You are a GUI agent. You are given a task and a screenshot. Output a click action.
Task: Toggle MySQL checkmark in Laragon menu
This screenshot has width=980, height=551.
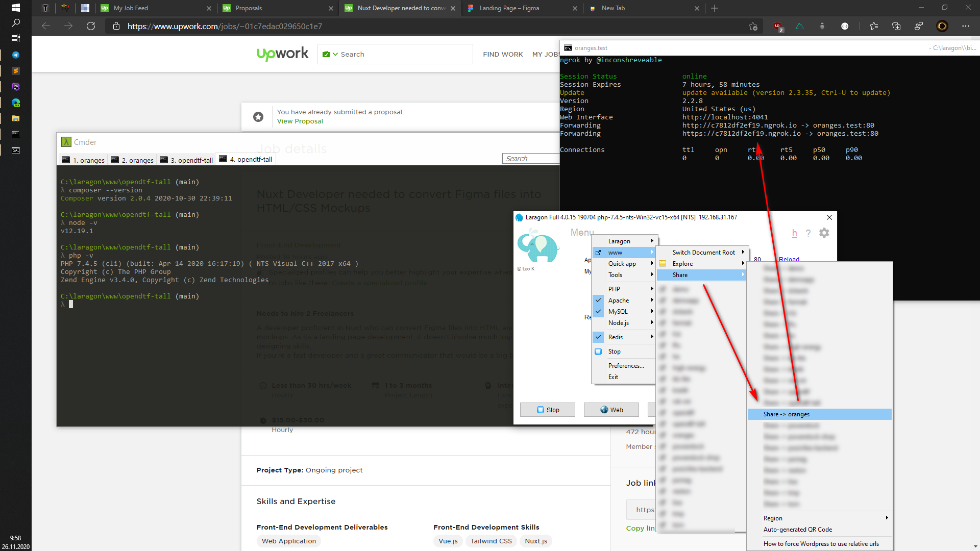pos(598,312)
